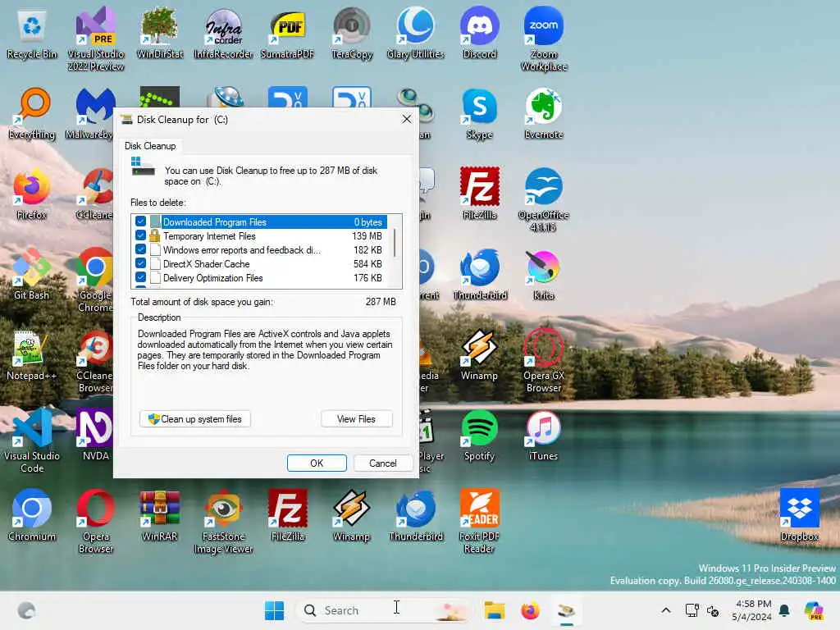Open the Git Bash desktop icon
The width and height of the screenshot is (840, 630).
point(32,274)
